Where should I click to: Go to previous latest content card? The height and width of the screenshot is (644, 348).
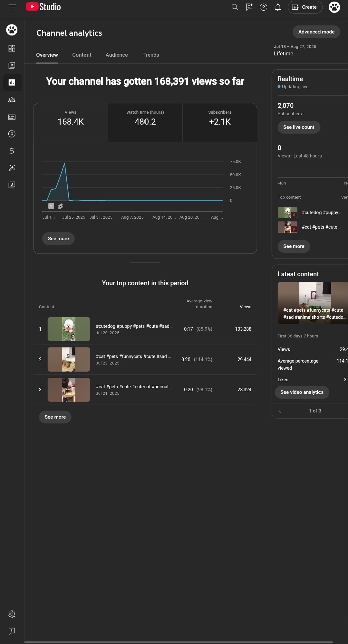coord(280,411)
